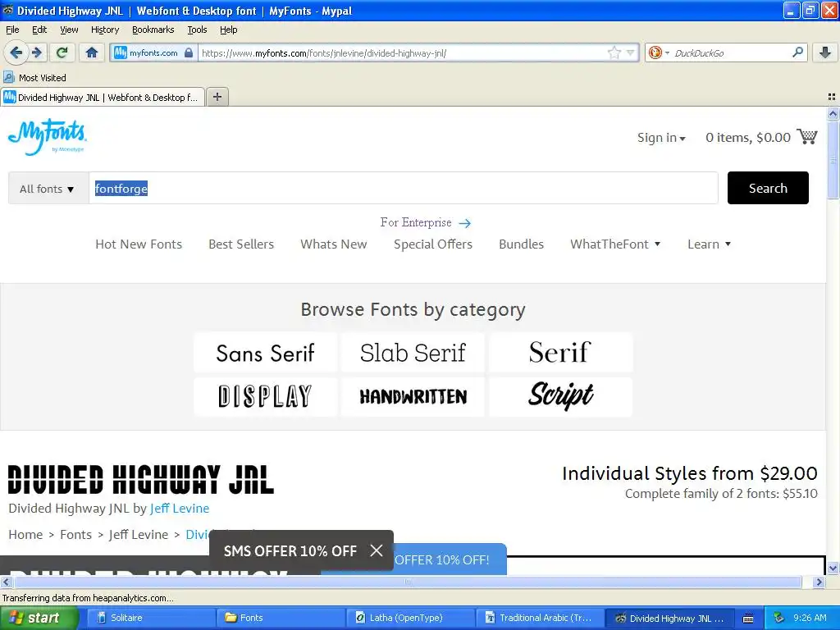The image size is (840, 630).
Task: Expand the Learn dropdown
Action: [709, 244]
